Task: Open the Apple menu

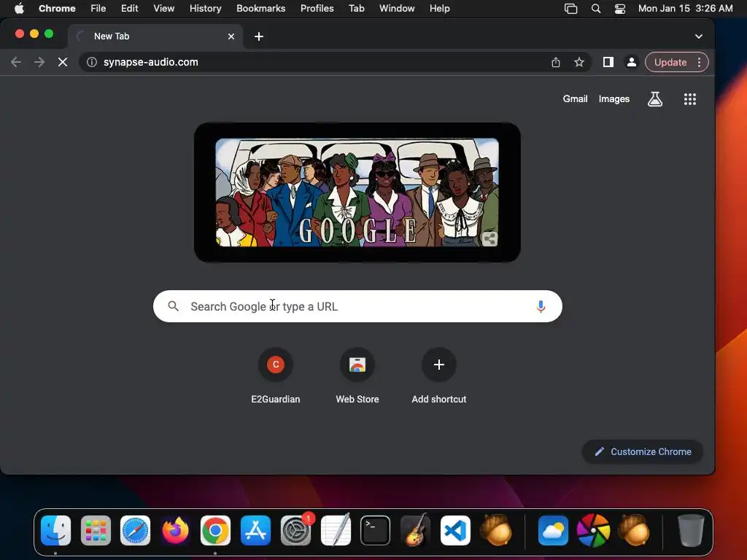Action: click(19, 9)
